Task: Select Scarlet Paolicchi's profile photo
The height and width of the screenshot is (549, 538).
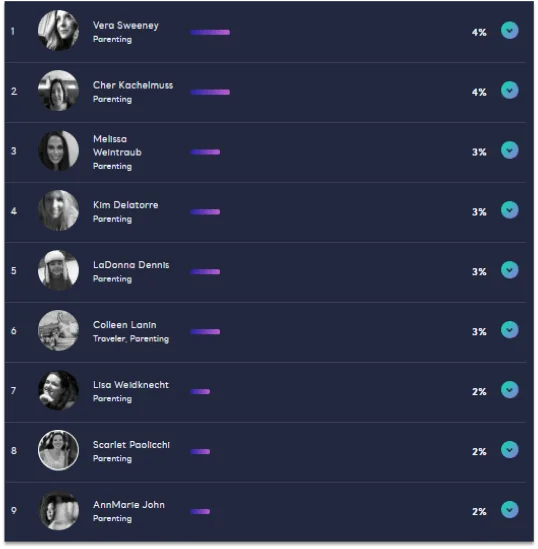Action: click(58, 450)
